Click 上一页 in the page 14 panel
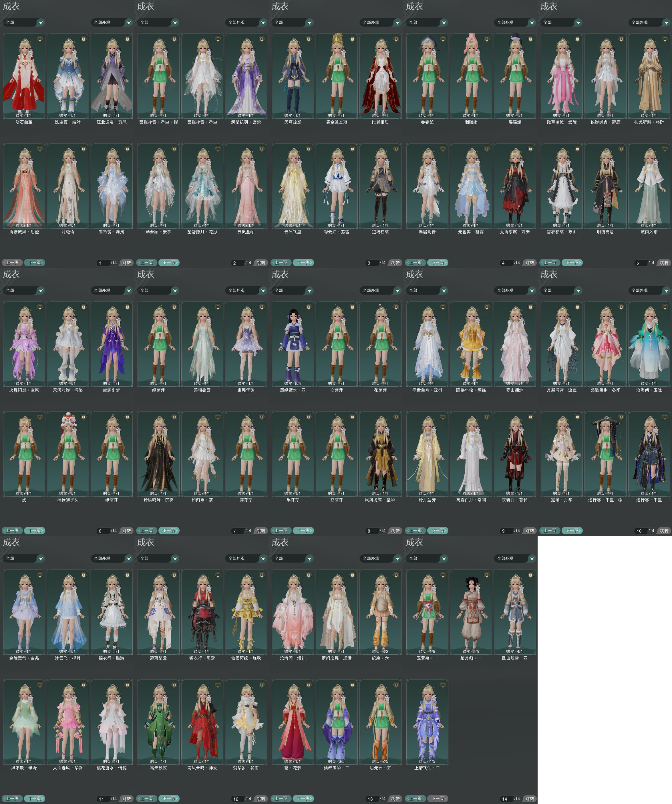672x804 pixels. point(415,799)
